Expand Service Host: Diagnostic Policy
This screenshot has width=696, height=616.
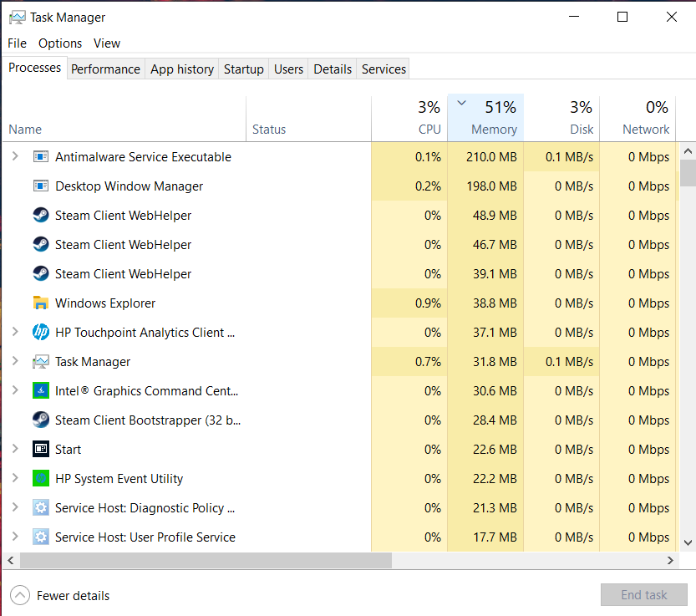15,507
